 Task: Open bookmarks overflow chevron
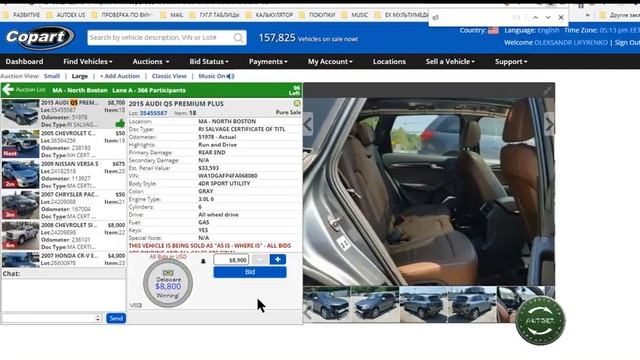[587, 15]
